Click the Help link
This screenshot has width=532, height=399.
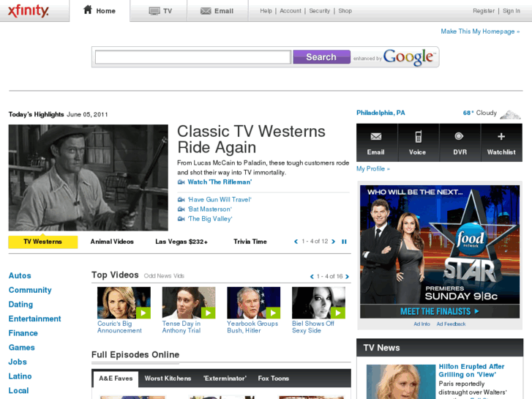coord(266,11)
